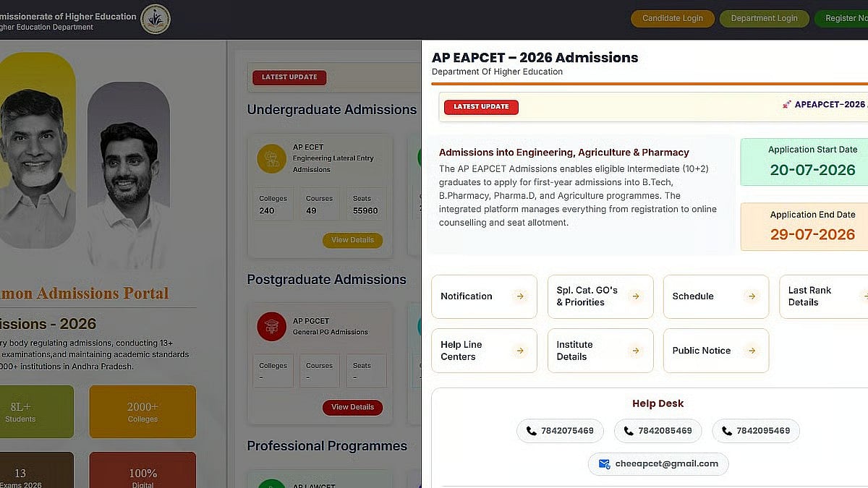Click Application Start Date 20-07-2026 box
The image size is (868, 488).
pos(804,162)
